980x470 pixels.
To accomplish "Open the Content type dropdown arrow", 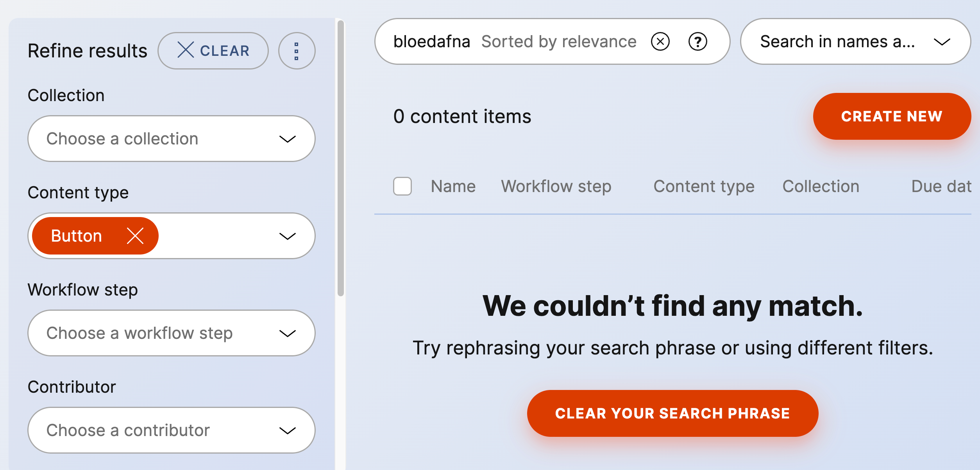I will click(287, 236).
